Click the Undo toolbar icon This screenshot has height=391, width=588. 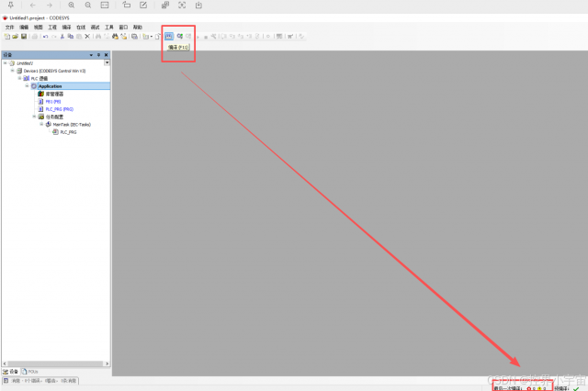tap(45, 37)
